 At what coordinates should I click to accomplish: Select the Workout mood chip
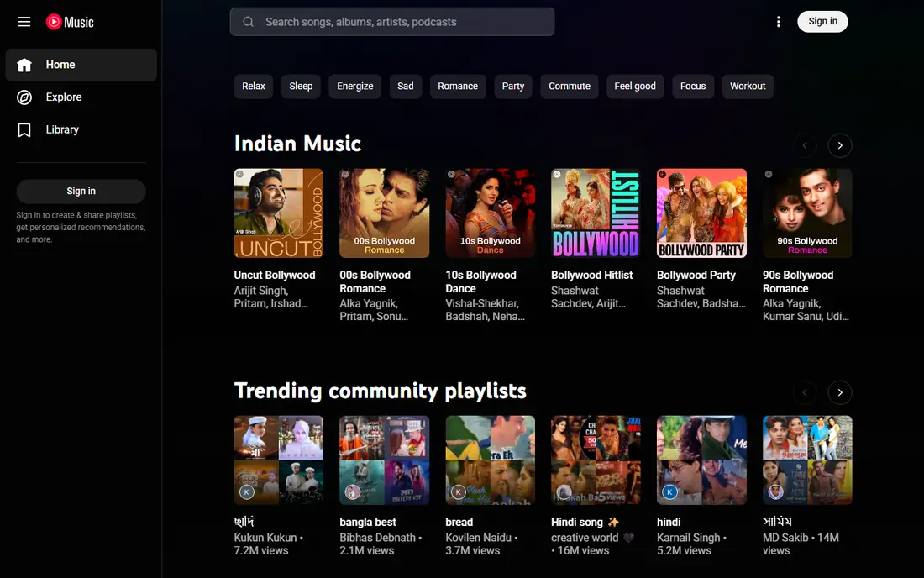[748, 86]
